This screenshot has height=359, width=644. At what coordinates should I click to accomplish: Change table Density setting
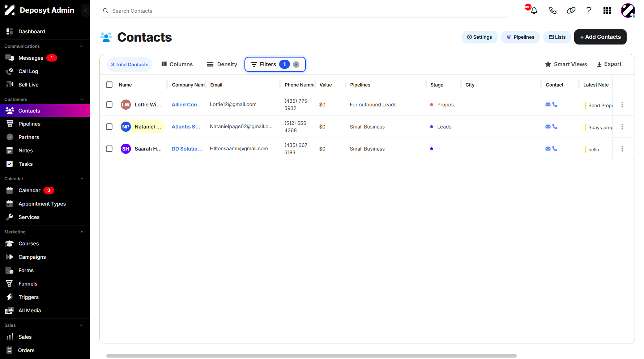pyautogui.click(x=222, y=64)
